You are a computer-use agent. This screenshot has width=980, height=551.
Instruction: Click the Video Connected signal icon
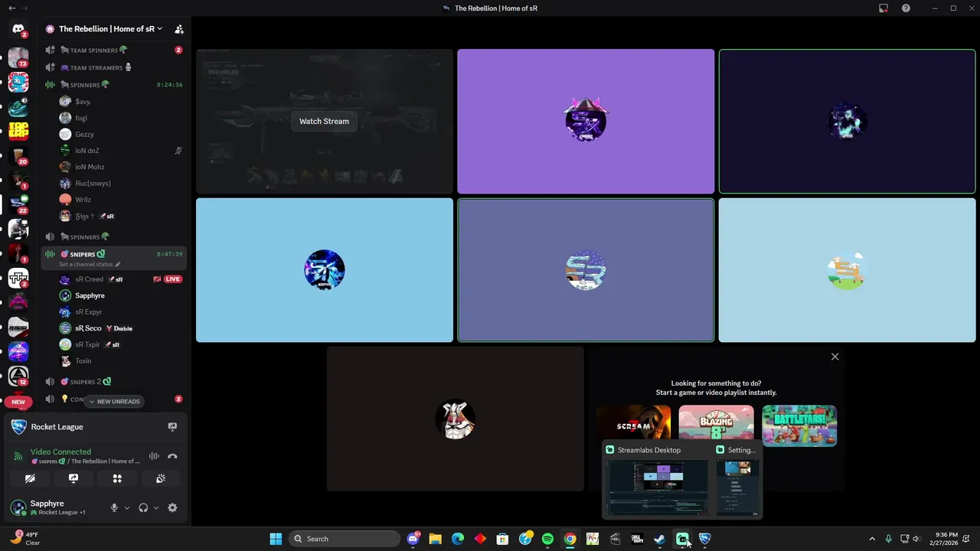[x=18, y=456]
